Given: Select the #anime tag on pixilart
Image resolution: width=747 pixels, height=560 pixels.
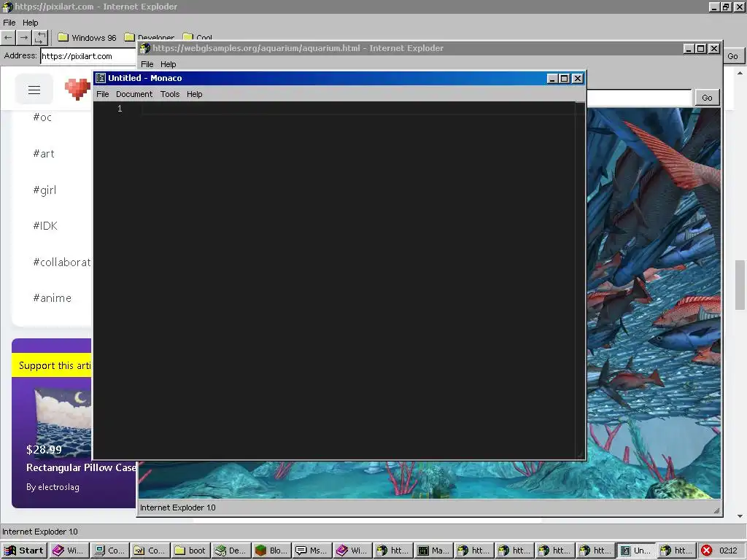Looking at the screenshot, I should coord(53,298).
